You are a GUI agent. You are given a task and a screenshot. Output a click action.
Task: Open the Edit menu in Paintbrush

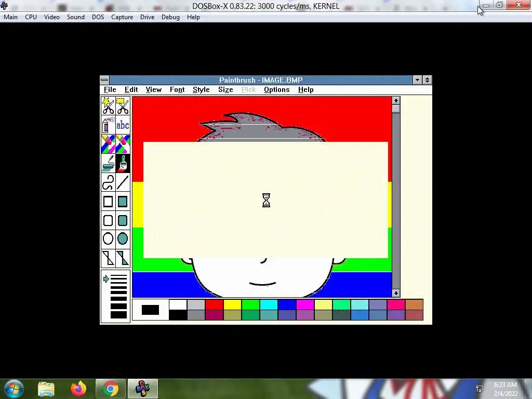point(131,89)
